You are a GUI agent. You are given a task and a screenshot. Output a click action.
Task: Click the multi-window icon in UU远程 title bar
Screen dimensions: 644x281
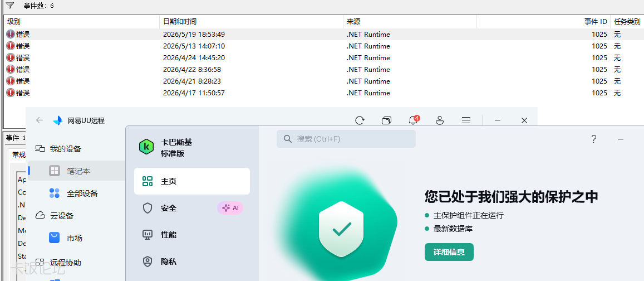[386, 120]
